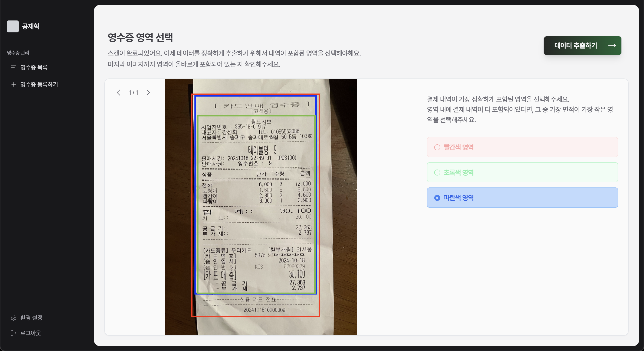644x351 pixels.
Task: Click the 영수증 관리 section label
Action: click(x=18, y=53)
